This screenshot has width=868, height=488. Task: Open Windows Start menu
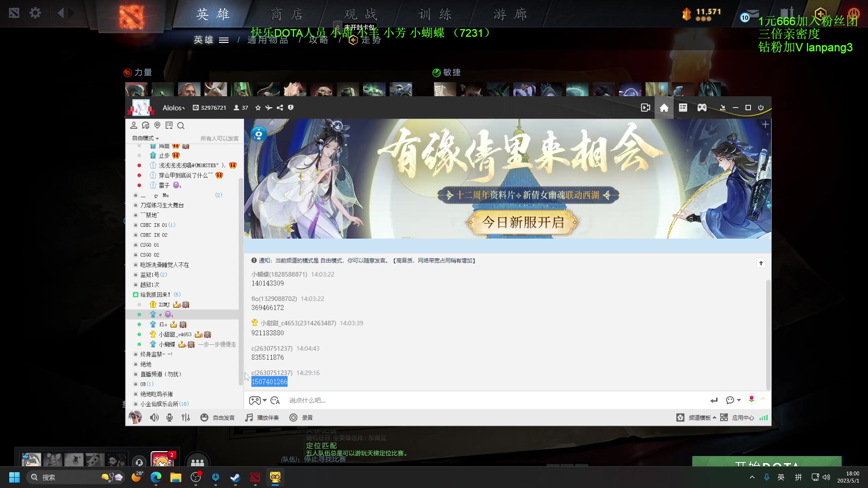[x=14, y=477]
